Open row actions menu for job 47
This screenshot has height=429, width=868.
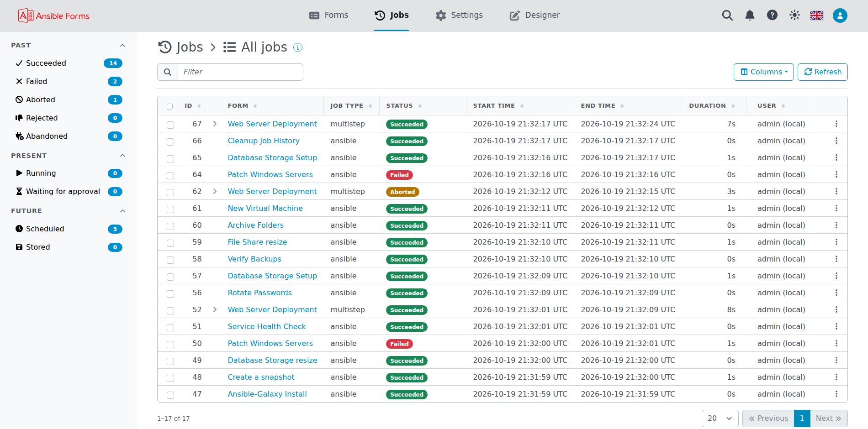click(836, 394)
